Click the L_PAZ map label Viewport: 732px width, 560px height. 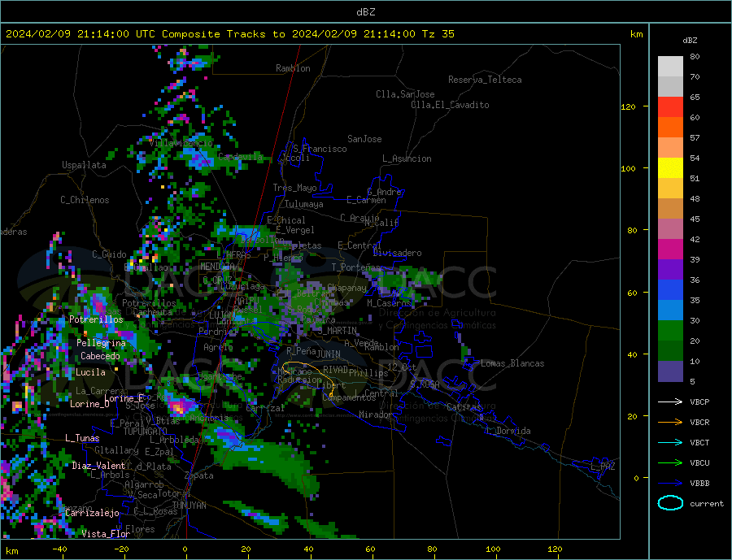603,467
